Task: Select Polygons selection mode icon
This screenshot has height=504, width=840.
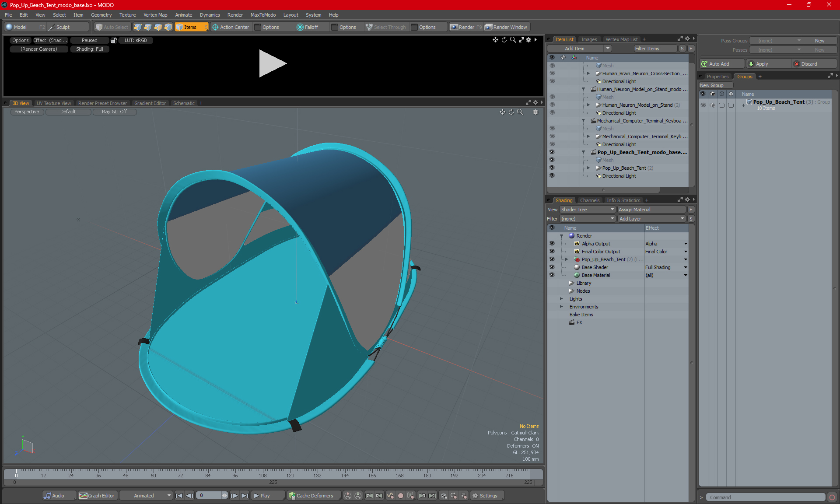Action: [x=158, y=27]
